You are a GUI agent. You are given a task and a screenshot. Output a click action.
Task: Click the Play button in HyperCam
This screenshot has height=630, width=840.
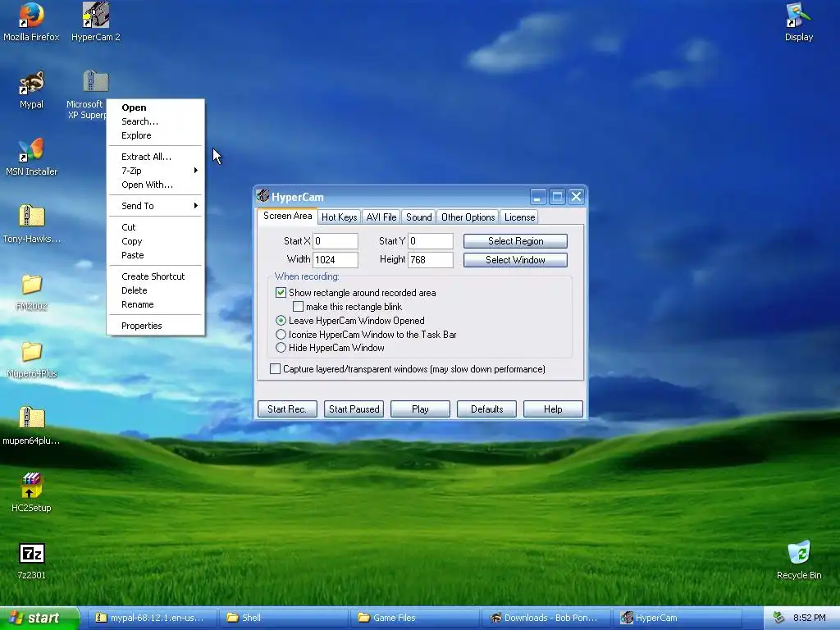420,409
